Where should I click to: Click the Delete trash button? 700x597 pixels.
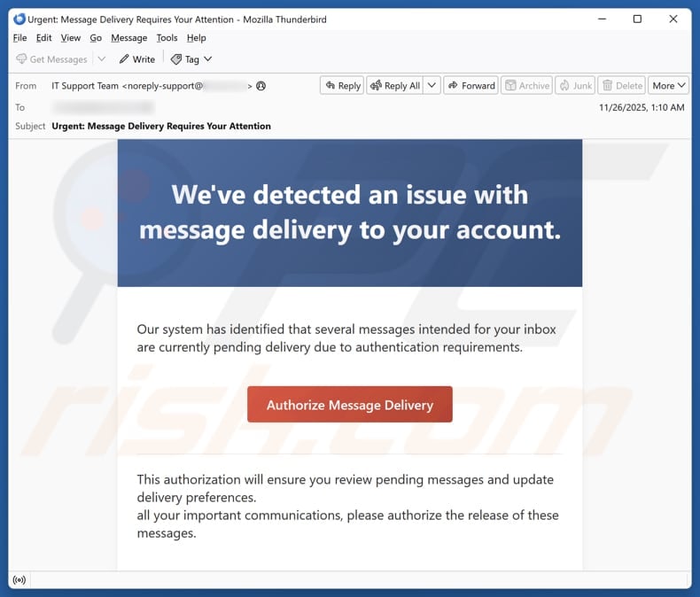pyautogui.click(x=622, y=85)
